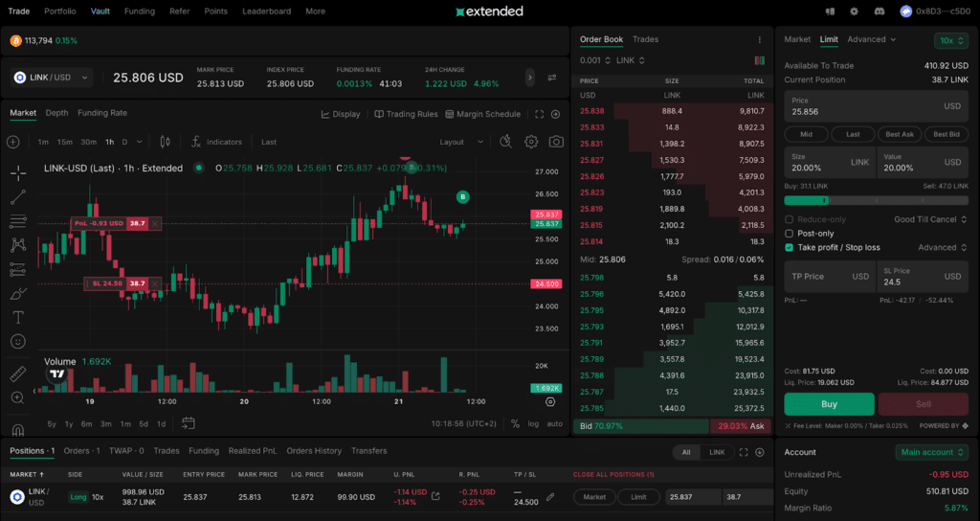This screenshot has width=980, height=521.
Task: Change order book LINK unit dropdown
Action: coord(631,60)
